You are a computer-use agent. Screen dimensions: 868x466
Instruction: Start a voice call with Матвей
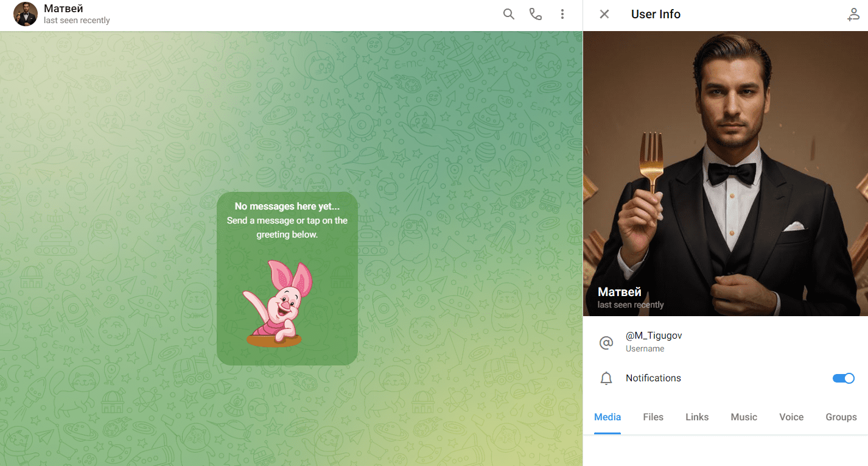coord(536,14)
